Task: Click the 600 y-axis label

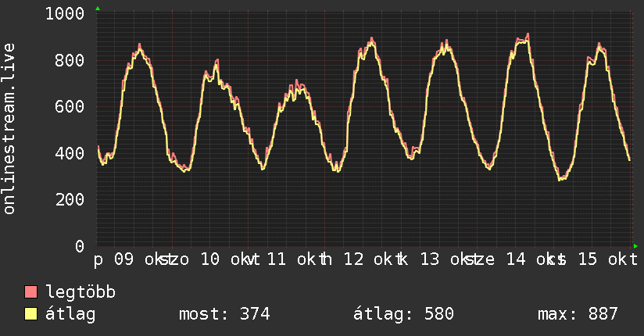Action: click(70, 107)
